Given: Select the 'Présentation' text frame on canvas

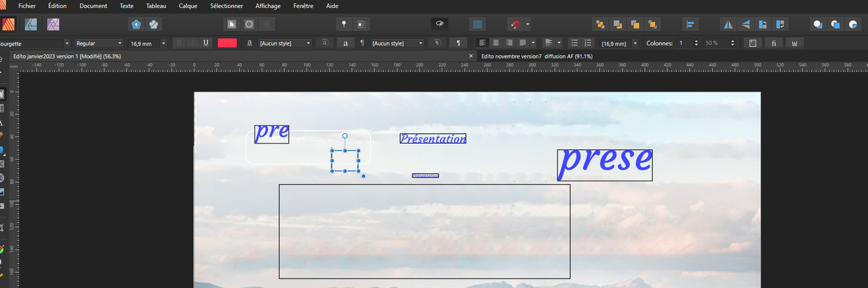Looking at the screenshot, I should 433,139.
